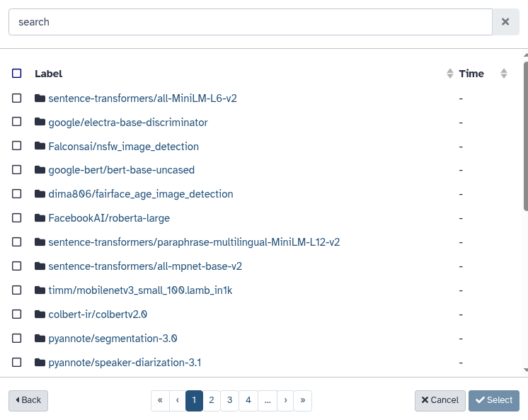528x420 pixels.
Task: Open google-bert/bert-base-uncased folder link
Action: 122,170
